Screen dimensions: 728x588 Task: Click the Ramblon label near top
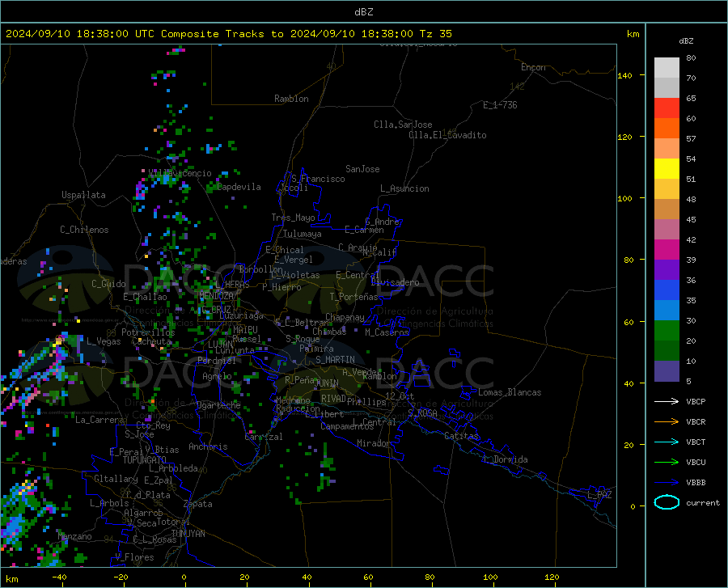291,99
